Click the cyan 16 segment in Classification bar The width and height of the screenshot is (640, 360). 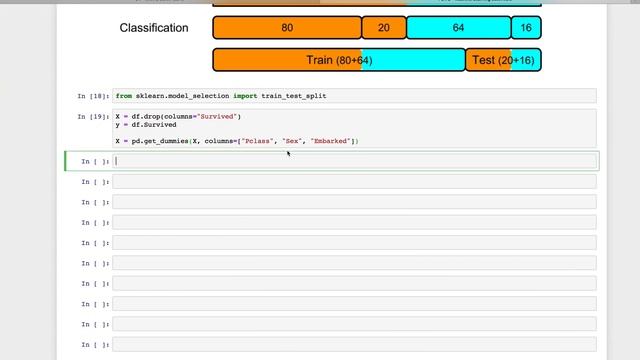pyautogui.click(x=526, y=28)
